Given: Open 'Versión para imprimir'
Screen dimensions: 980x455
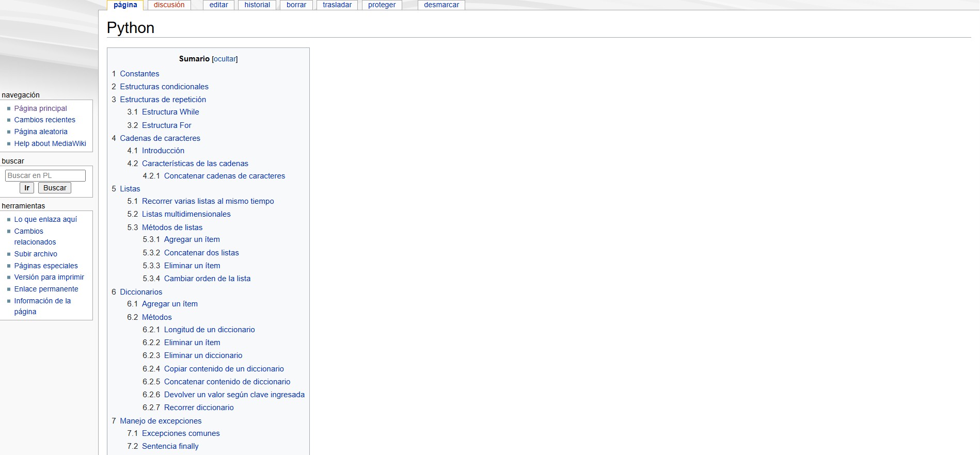Looking at the screenshot, I should (49, 277).
